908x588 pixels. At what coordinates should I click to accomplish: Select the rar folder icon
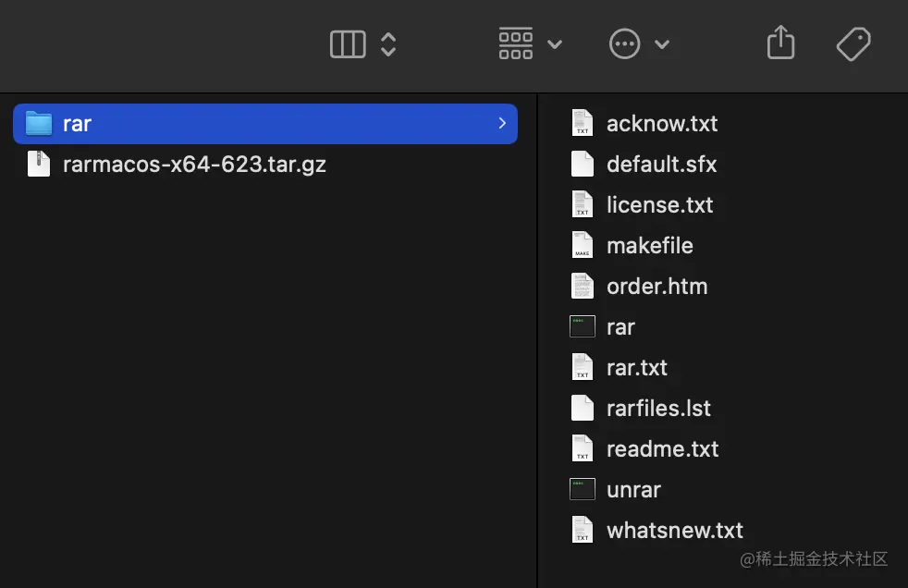[39, 123]
